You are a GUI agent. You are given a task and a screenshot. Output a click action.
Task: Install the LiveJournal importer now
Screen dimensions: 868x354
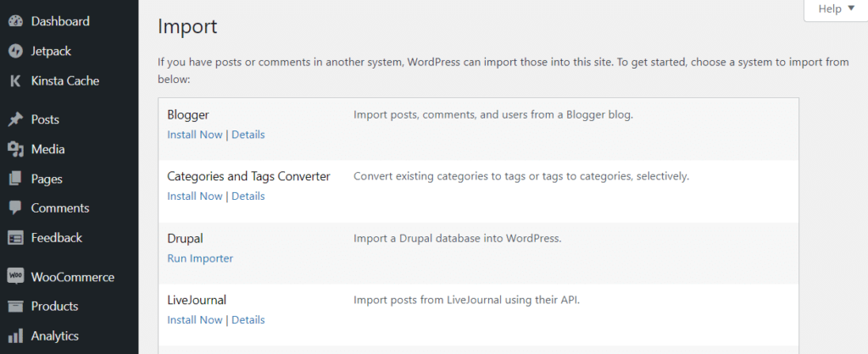coord(195,320)
